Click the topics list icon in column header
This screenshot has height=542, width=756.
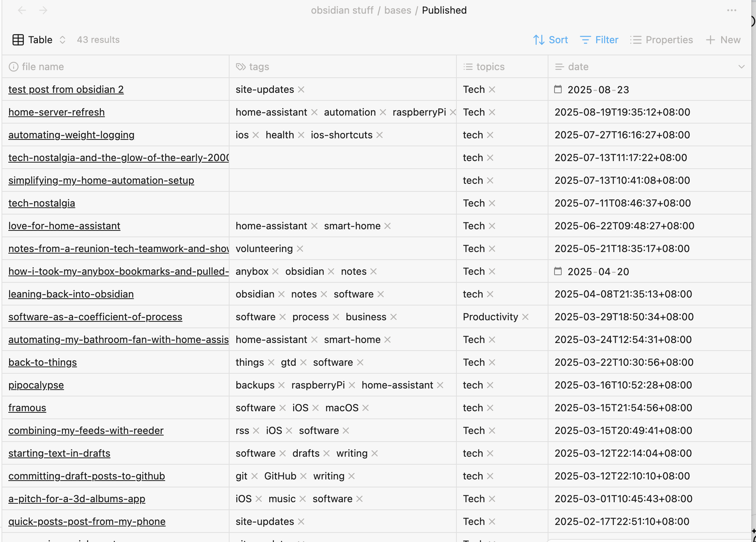468,66
